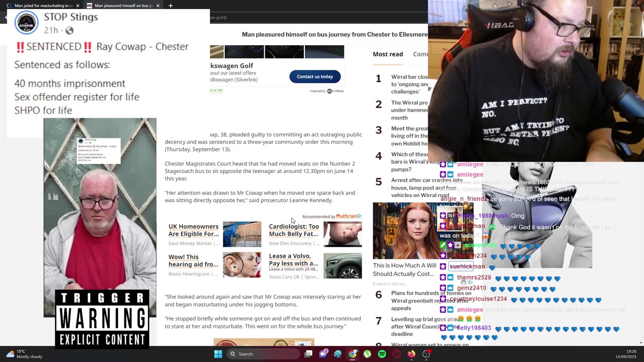Click chat username 'themrs2528'
The width and height of the screenshot is (644, 362).
pos(474,278)
